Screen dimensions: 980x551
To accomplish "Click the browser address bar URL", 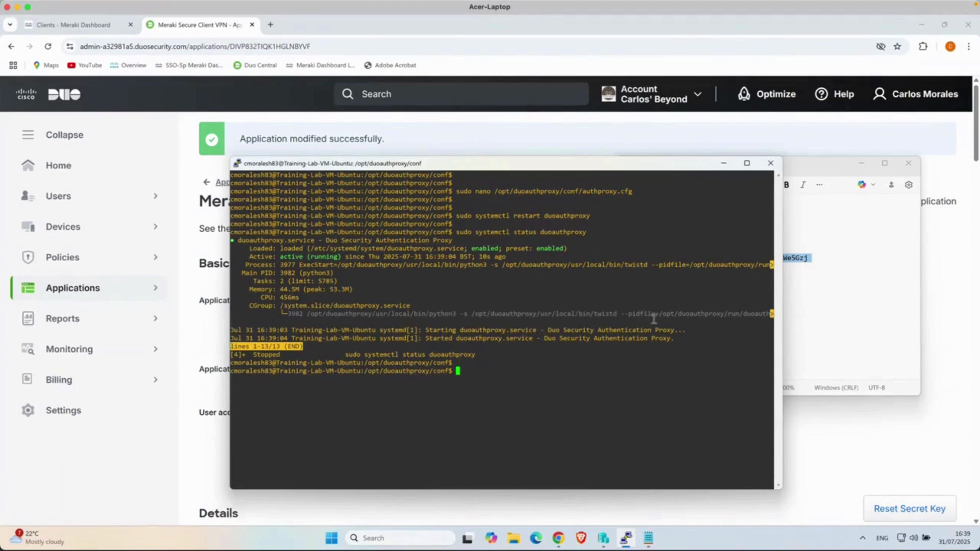I will [195, 46].
